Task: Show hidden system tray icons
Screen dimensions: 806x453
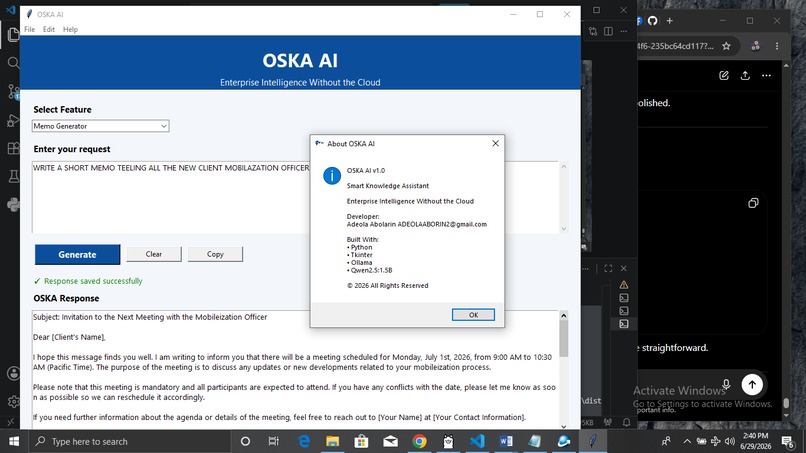Action: tap(687, 441)
